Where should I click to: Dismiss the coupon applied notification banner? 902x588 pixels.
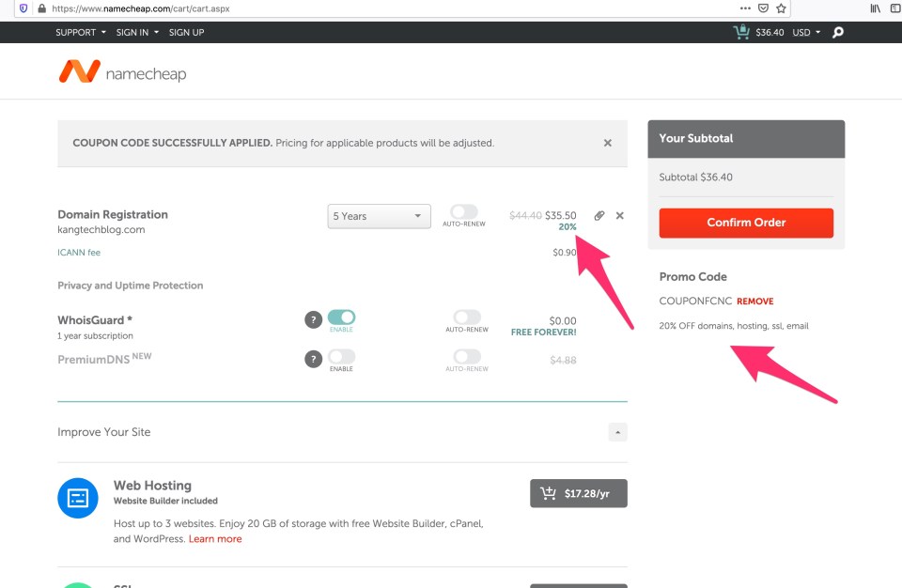607,143
